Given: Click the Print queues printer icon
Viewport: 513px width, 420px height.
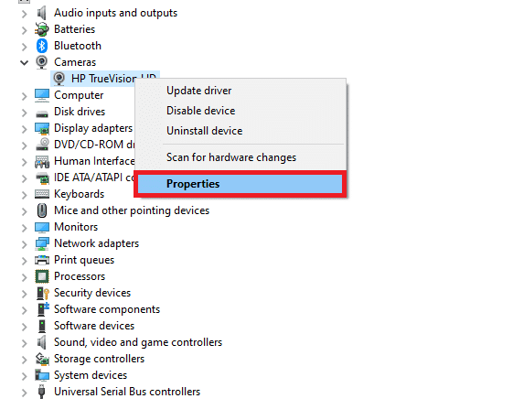Looking at the screenshot, I should (42, 260).
